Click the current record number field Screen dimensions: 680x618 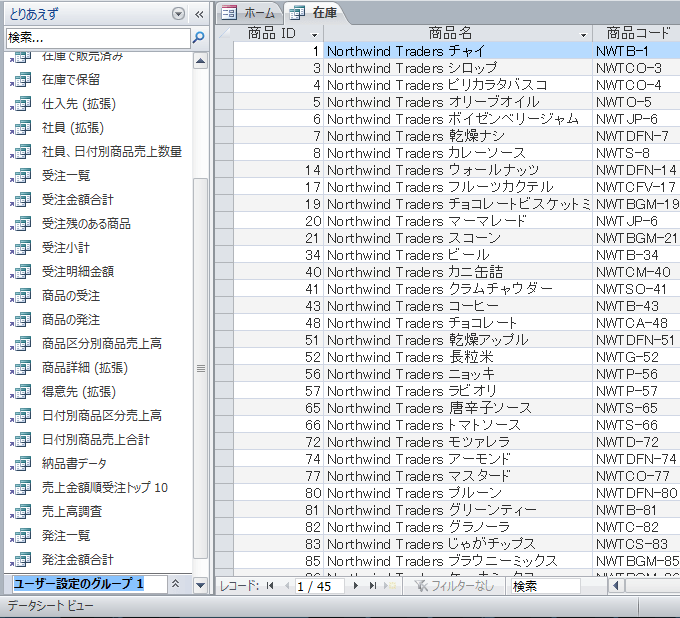click(x=320, y=586)
